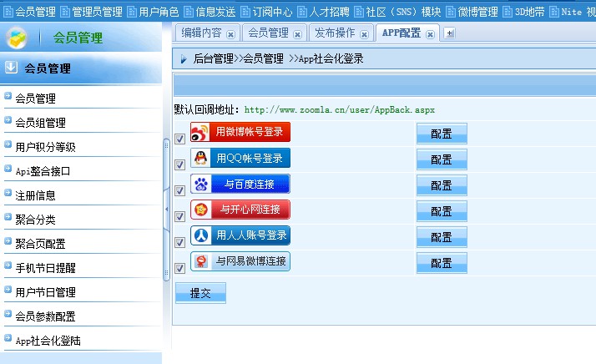The height and width of the screenshot is (364, 596).
Task: Click the NetEase Weibo connect icon button
Action: point(240,261)
